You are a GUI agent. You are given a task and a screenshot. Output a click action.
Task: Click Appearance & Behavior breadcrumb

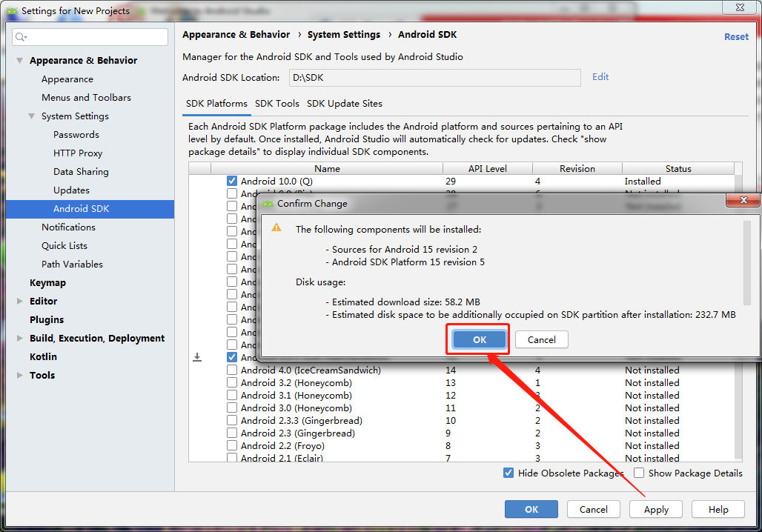tap(236, 35)
